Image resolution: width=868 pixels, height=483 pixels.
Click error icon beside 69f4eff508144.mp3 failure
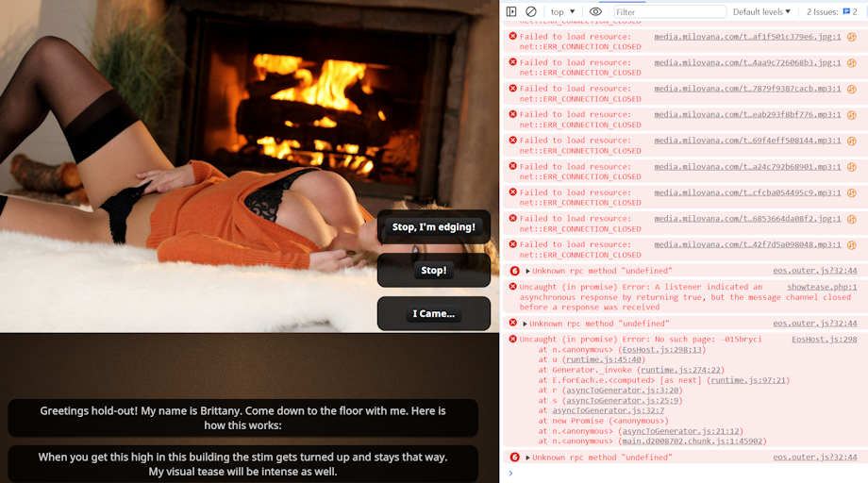[x=512, y=140]
